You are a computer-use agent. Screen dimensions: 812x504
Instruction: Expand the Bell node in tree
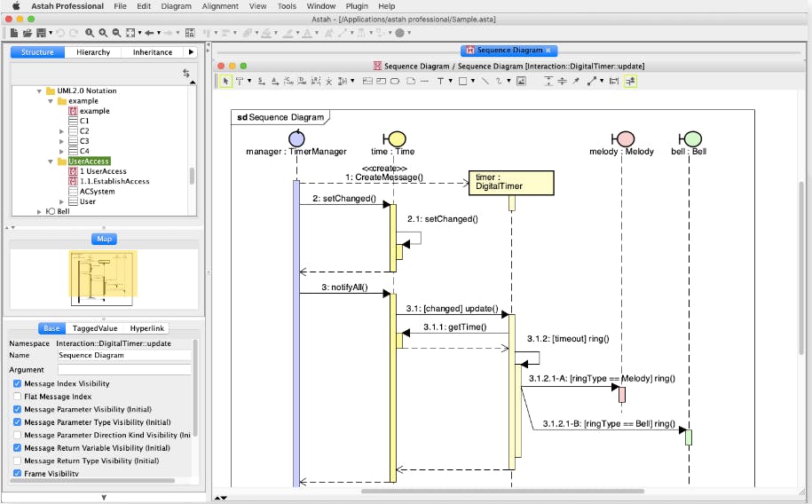pos(39,212)
